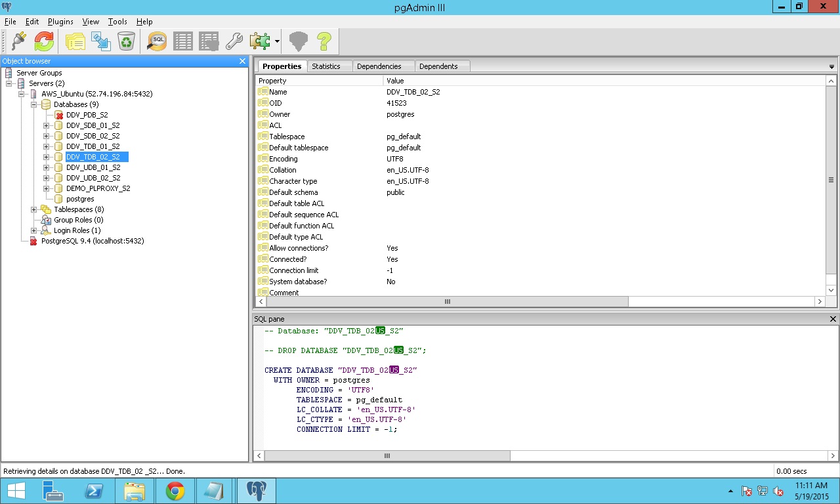
Task: Switch to the Statistics tab
Action: click(x=326, y=66)
